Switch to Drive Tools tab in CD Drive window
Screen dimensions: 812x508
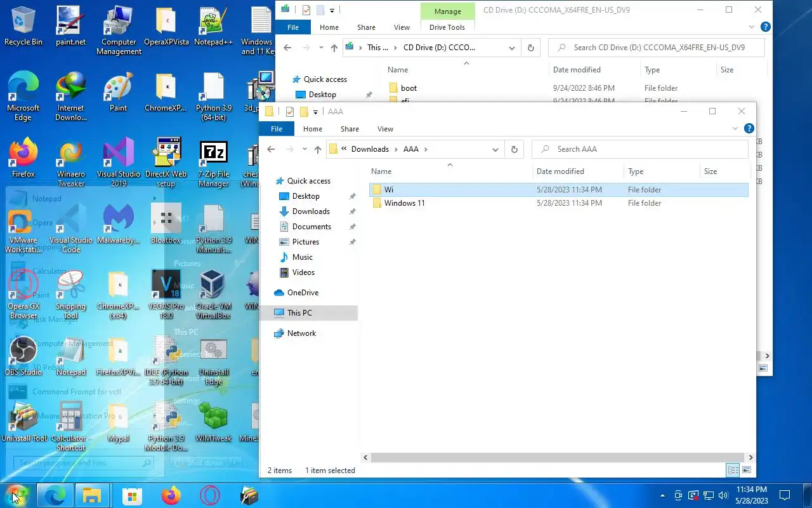pyautogui.click(x=447, y=27)
